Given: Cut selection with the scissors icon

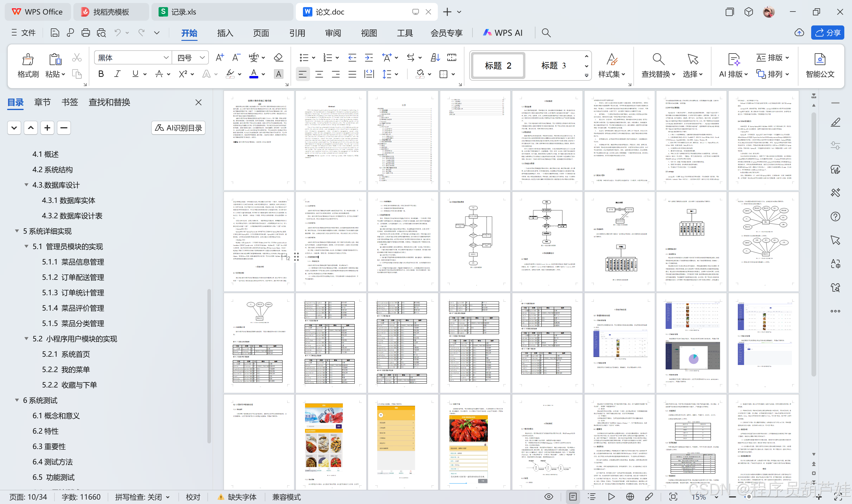Looking at the screenshot, I should click(x=77, y=57).
